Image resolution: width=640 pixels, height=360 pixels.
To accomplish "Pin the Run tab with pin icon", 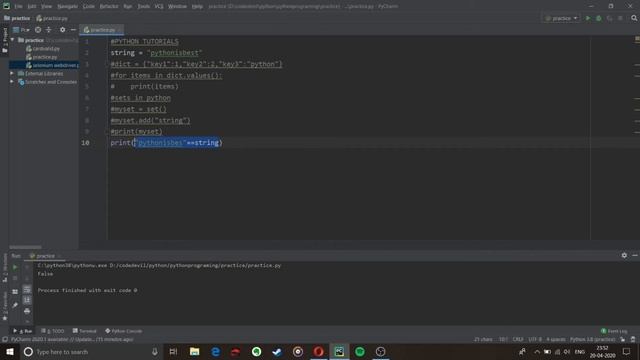I will point(15,305).
